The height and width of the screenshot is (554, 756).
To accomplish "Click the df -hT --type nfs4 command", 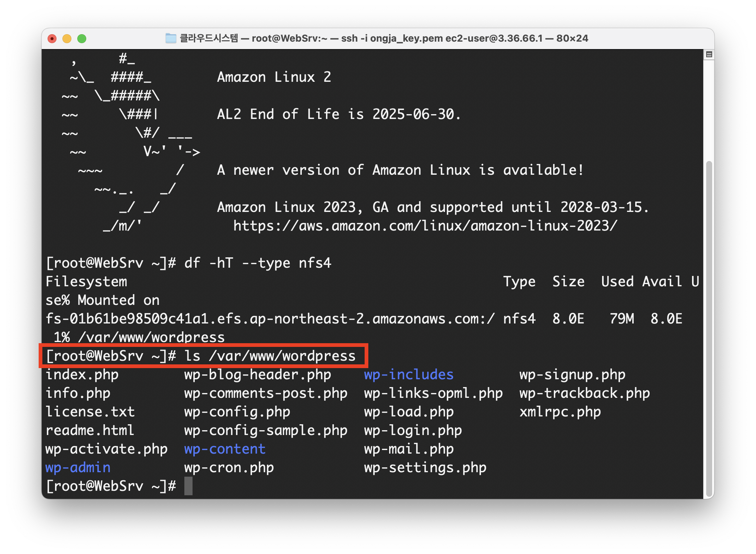I will click(x=258, y=263).
